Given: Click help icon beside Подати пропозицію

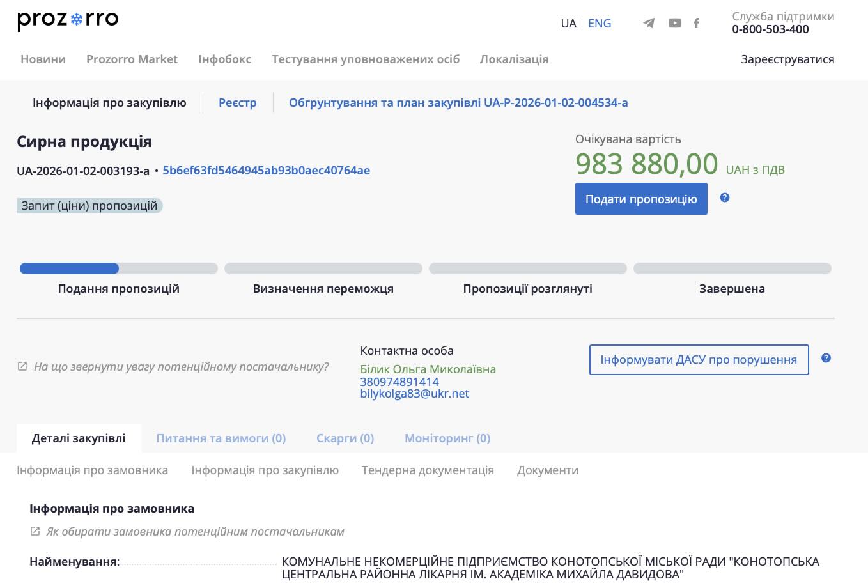Looking at the screenshot, I should tap(724, 197).
